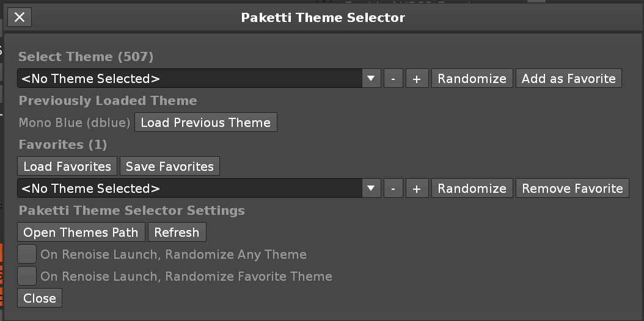Click Add as Favorite button
Viewport: 644px width, 321px height.
coord(568,79)
